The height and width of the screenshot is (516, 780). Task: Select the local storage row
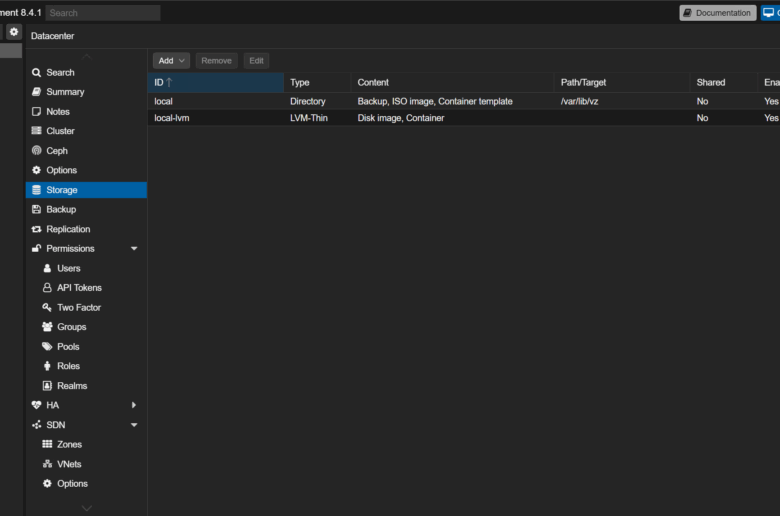pyautogui.click(x=464, y=101)
